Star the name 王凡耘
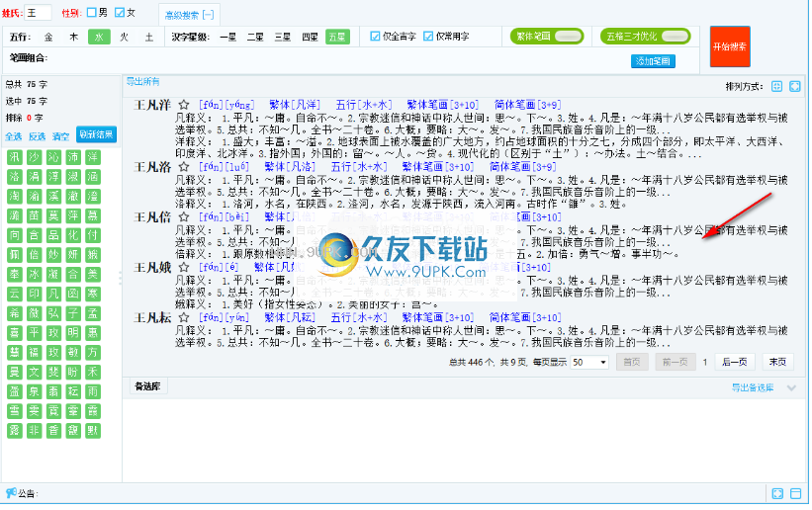The image size is (812, 510). [183, 317]
